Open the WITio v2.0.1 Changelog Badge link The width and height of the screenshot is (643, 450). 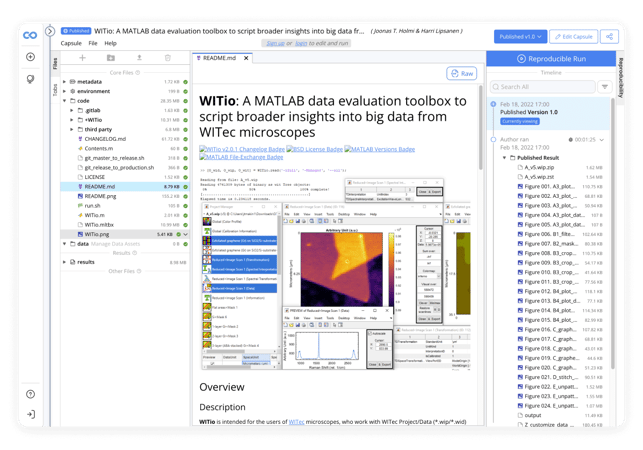242,149
